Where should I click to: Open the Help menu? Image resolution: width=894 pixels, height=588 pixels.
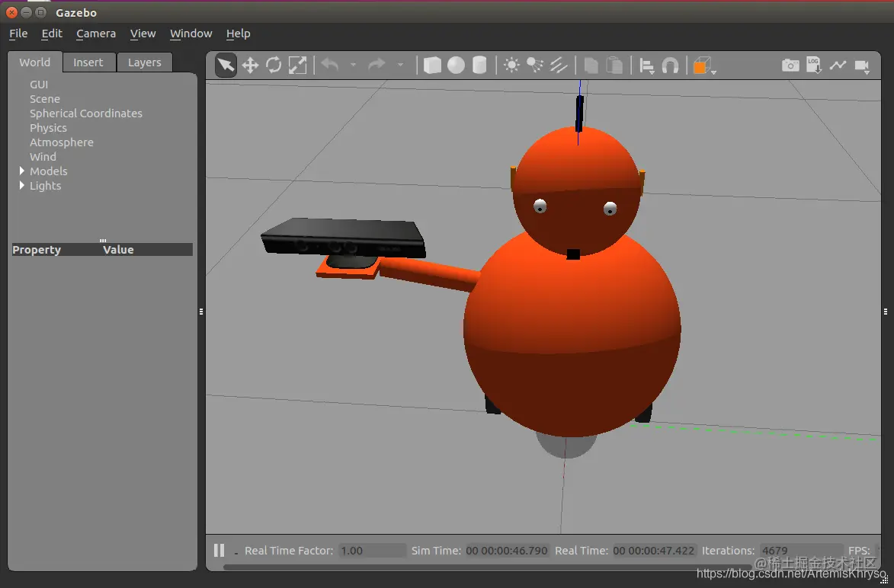(x=239, y=34)
